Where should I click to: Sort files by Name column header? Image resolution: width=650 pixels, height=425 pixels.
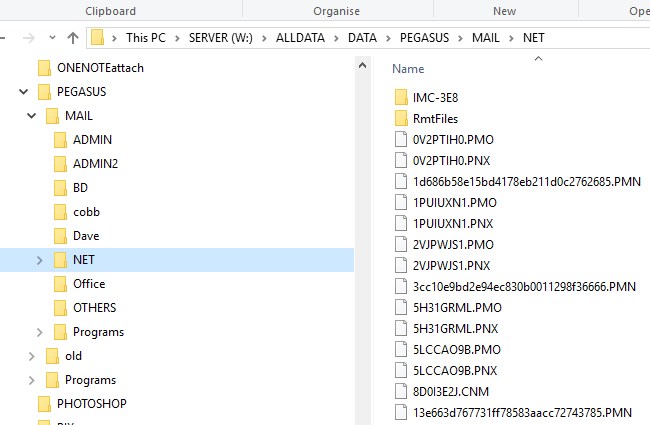pos(408,69)
